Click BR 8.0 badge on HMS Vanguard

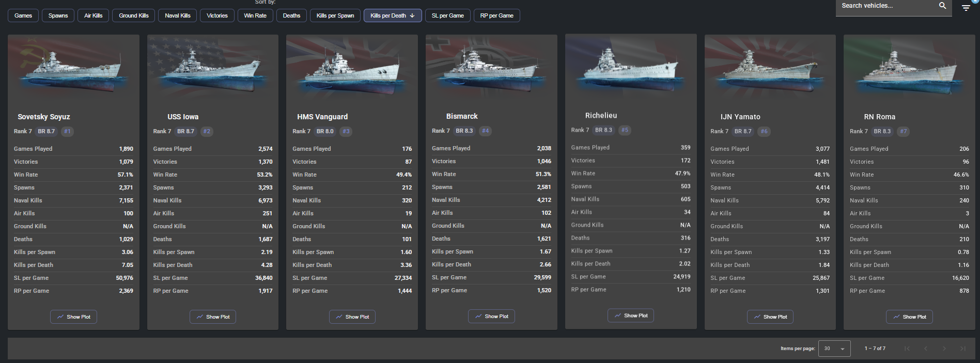point(325,131)
